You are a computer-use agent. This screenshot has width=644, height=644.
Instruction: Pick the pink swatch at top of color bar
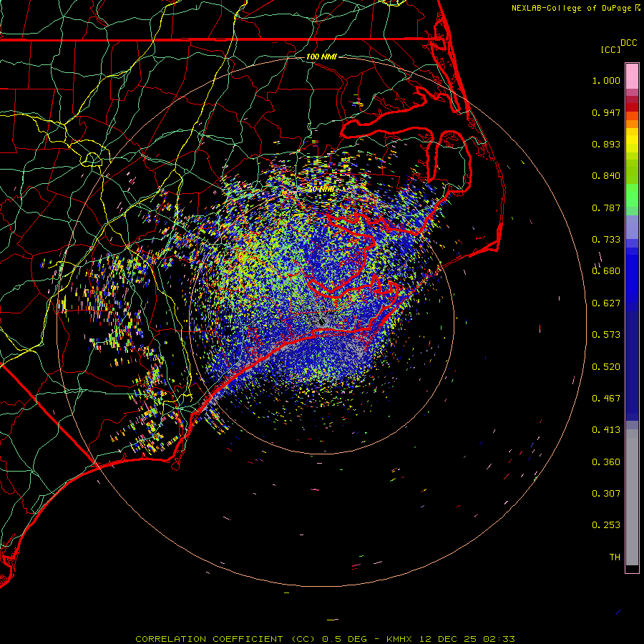pyautogui.click(x=632, y=77)
